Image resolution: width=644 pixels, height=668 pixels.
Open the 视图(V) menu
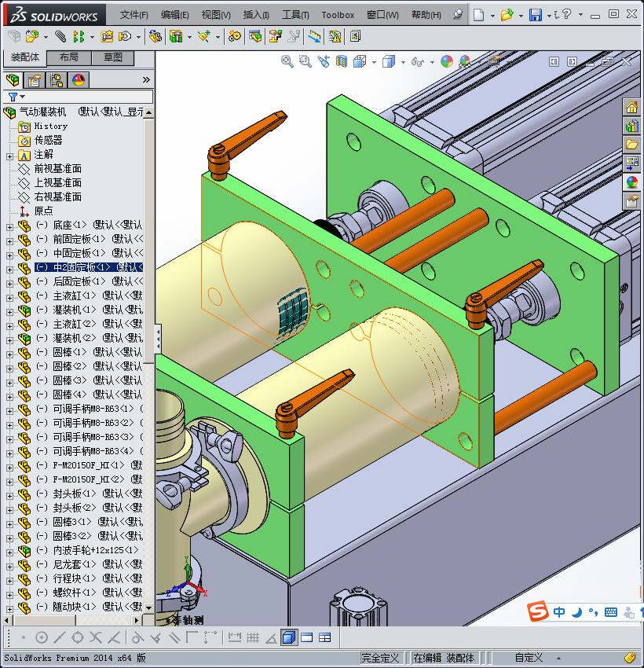coord(216,15)
